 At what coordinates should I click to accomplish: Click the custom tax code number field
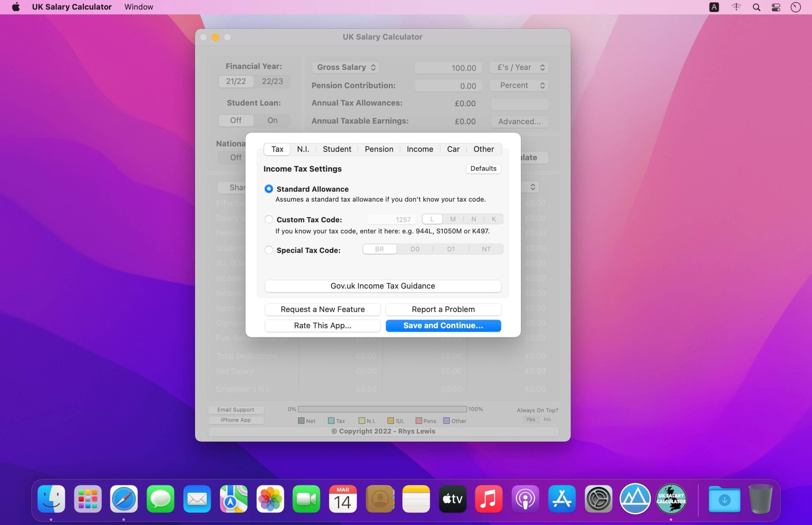coord(391,219)
